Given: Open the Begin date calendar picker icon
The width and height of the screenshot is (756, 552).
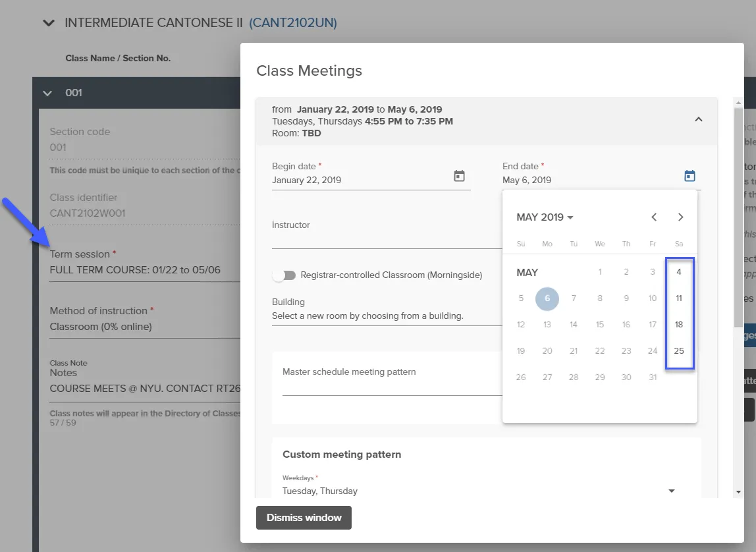Looking at the screenshot, I should (x=459, y=176).
